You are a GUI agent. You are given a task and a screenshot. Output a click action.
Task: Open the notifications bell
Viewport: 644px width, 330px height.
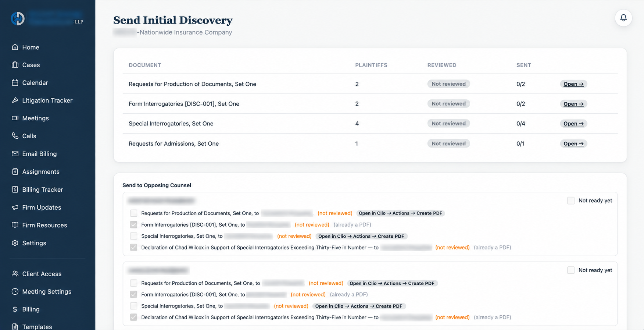click(623, 18)
